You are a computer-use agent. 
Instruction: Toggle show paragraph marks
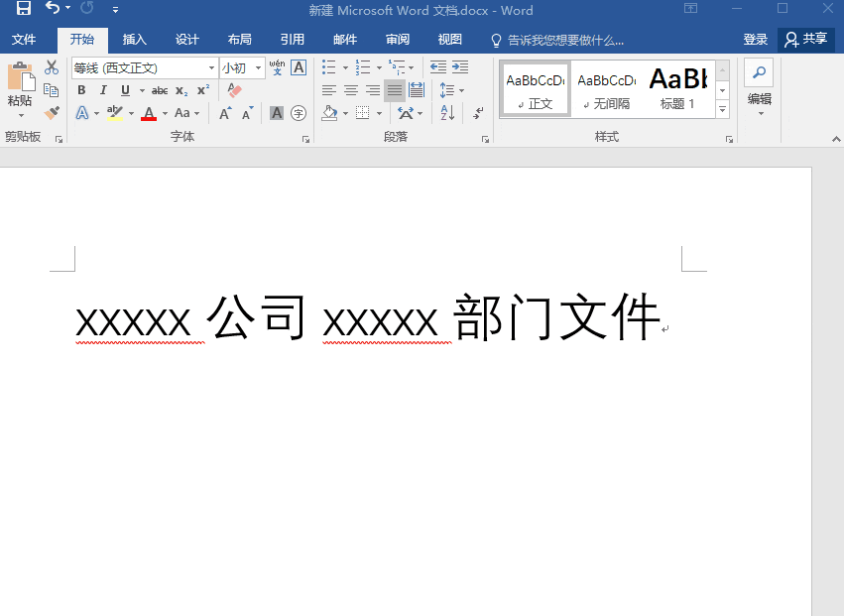478,113
